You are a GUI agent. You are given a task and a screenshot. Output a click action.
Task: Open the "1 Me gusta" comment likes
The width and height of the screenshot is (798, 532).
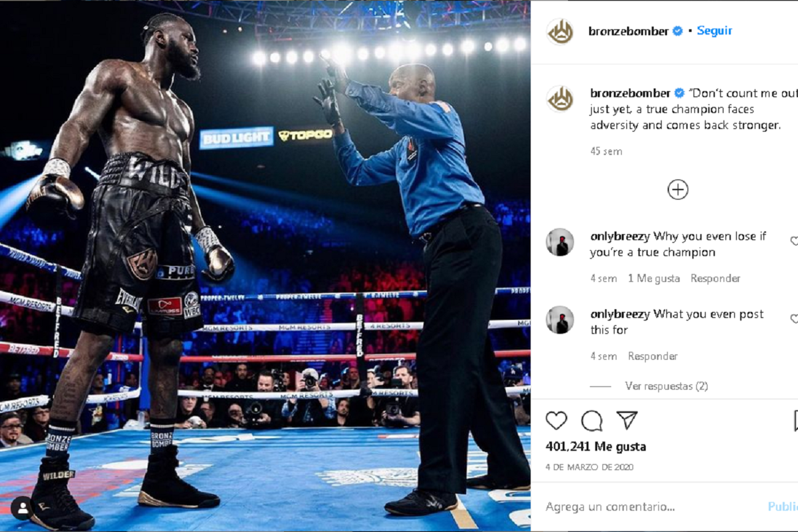(654, 279)
